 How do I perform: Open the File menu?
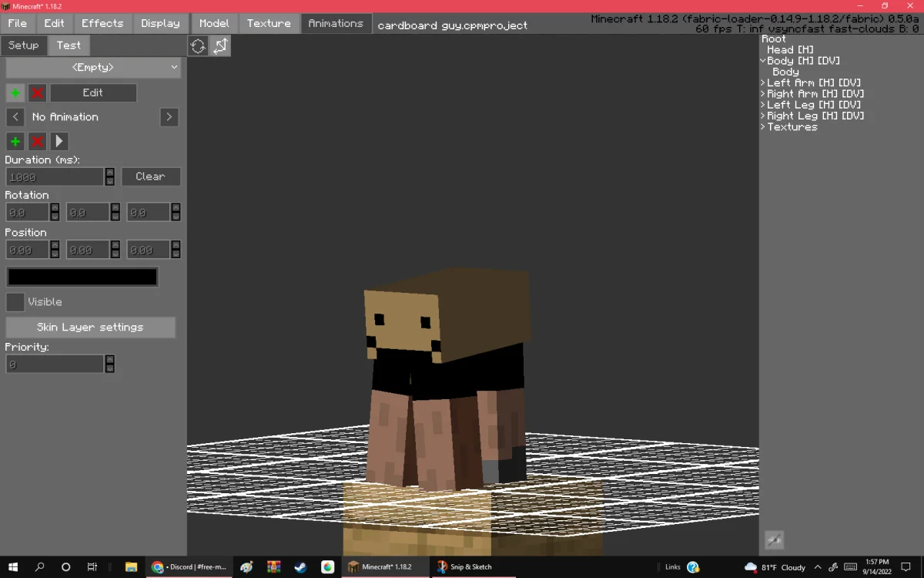click(17, 24)
